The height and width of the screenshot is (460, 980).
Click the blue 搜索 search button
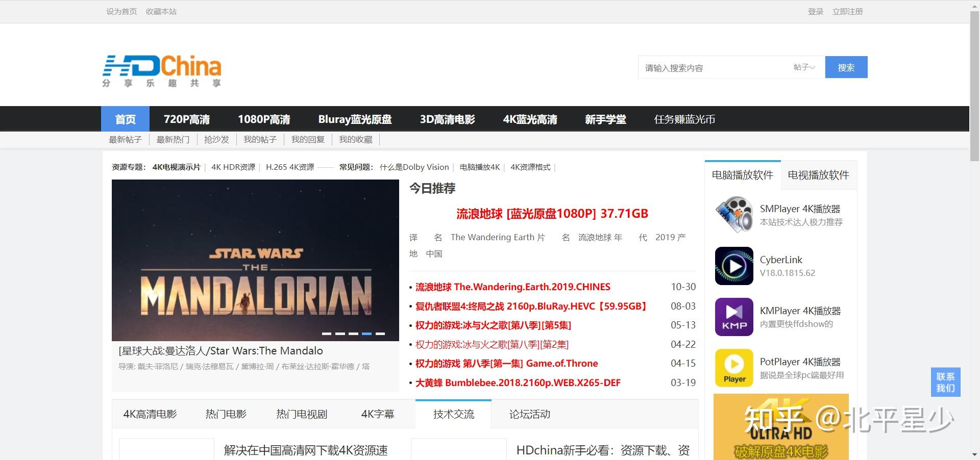pos(846,67)
